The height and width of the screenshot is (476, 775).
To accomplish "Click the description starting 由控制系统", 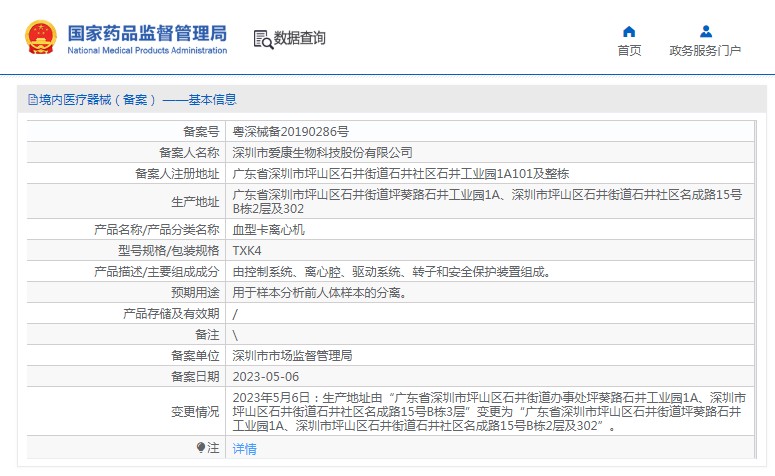I will pos(392,272).
